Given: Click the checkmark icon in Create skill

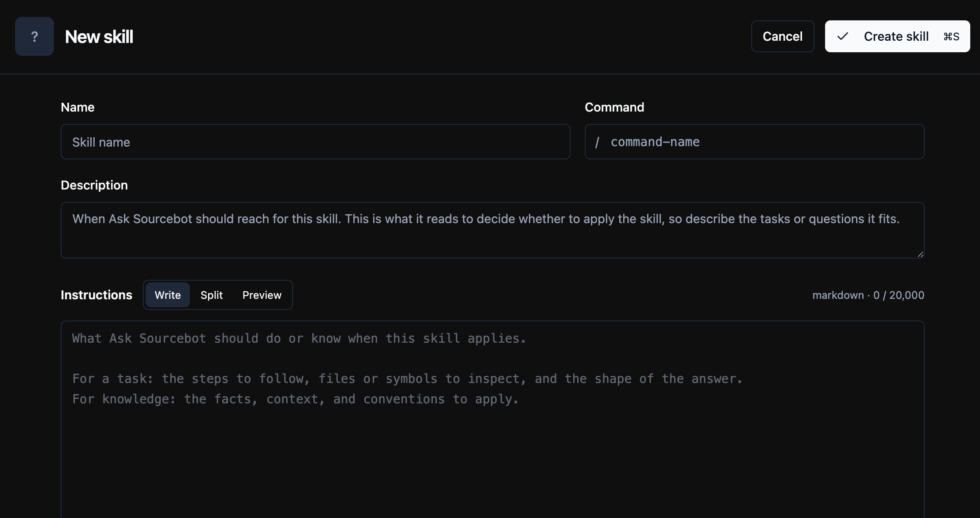Looking at the screenshot, I should tap(843, 36).
